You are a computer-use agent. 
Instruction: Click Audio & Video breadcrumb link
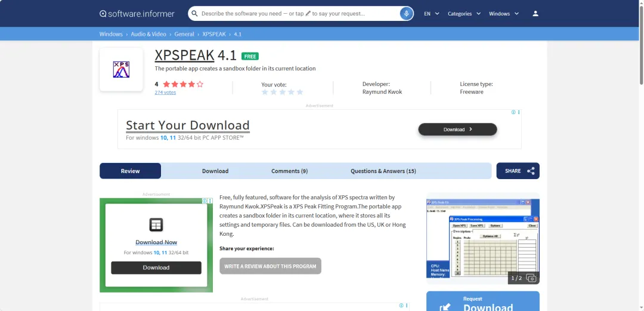[x=148, y=34]
